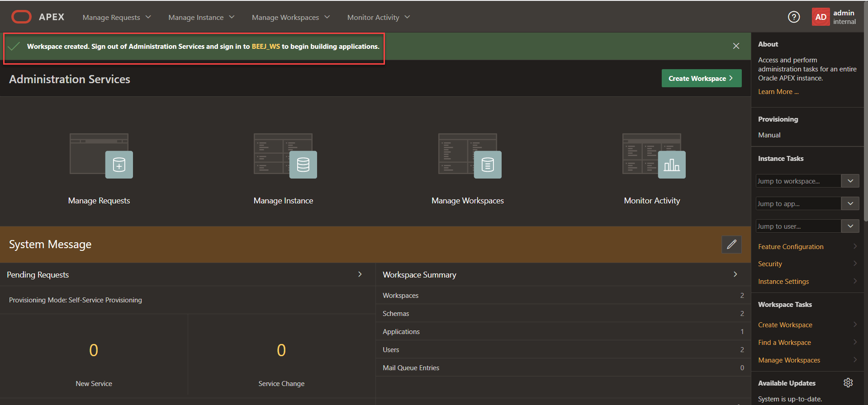
Task: Open the Manage Requests tile icon
Action: click(x=101, y=156)
